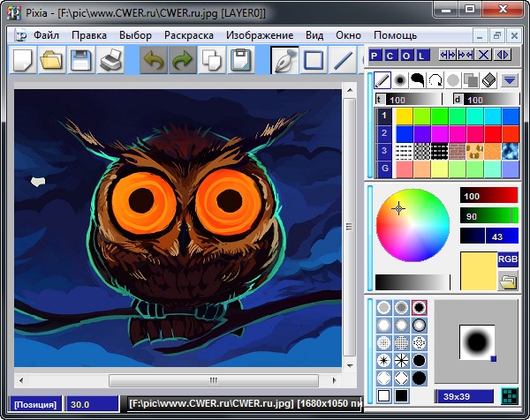The image size is (530, 420).
Task: Open the Раскраска menu
Action: point(188,35)
